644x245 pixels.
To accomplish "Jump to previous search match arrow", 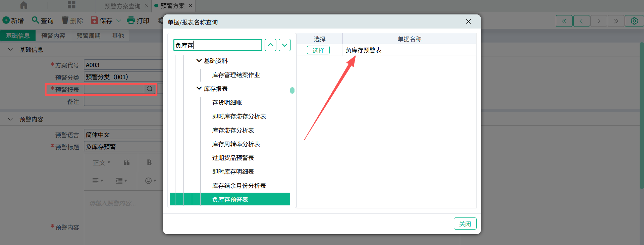I will (270, 45).
